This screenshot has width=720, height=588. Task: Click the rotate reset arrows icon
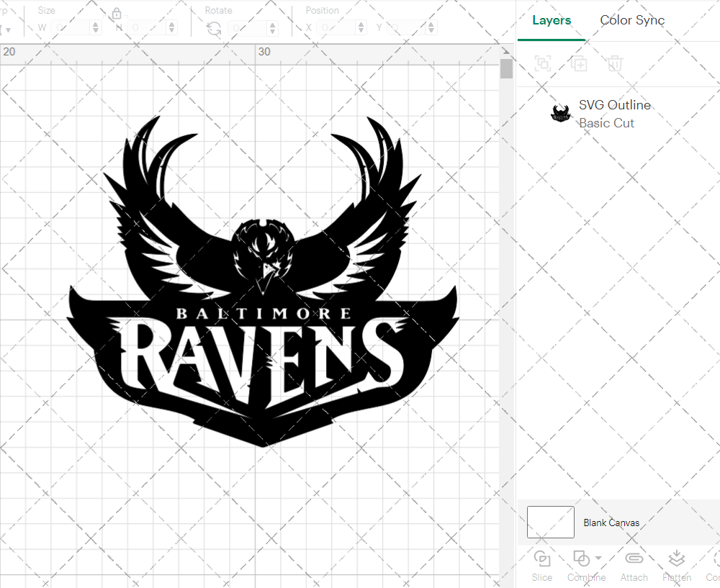pos(214,27)
